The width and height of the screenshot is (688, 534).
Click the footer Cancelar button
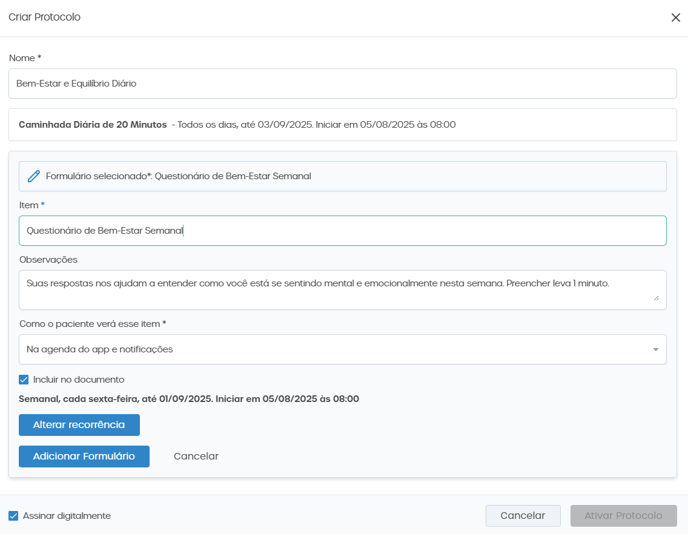(523, 516)
